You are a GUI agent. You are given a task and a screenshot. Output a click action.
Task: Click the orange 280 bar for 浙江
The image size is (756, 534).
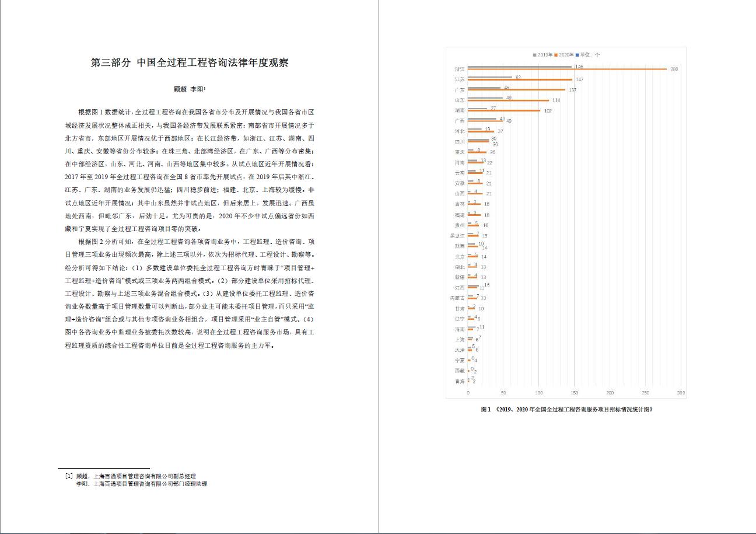point(566,69)
